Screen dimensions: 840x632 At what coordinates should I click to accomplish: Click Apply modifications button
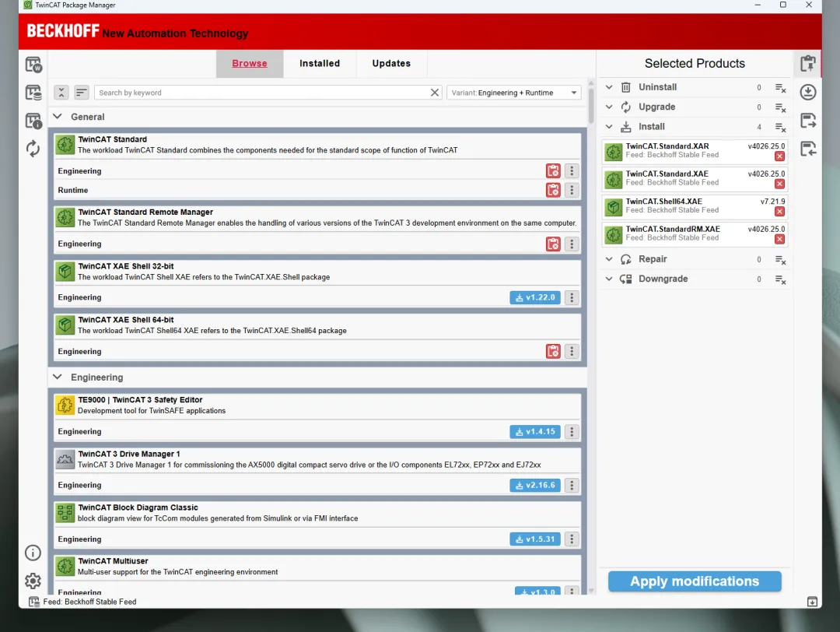695,581
